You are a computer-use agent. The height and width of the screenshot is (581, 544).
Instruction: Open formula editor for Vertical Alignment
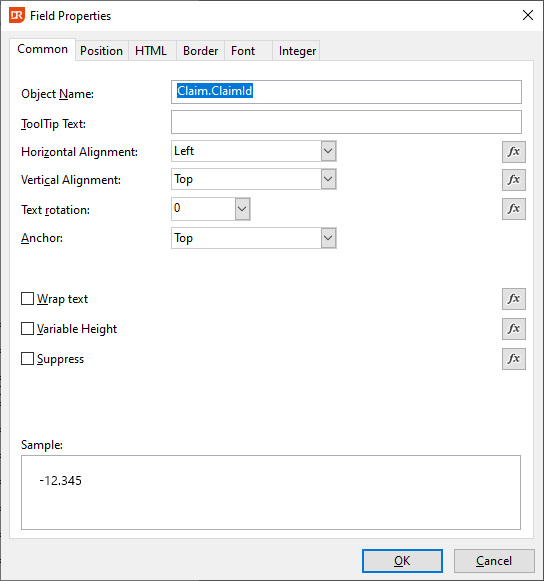pyautogui.click(x=514, y=180)
